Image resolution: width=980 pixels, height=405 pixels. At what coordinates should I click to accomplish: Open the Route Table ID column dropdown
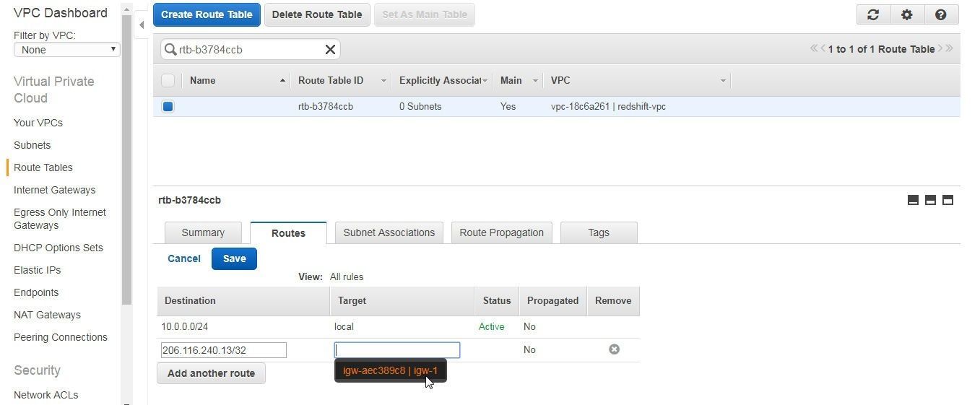click(383, 81)
